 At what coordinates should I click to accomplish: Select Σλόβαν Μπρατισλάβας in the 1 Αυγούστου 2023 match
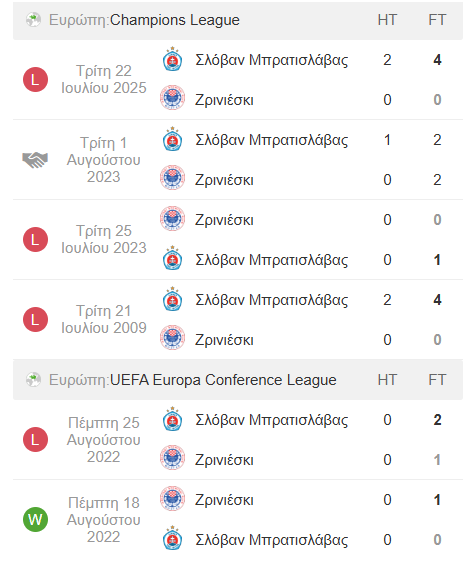pos(272,140)
